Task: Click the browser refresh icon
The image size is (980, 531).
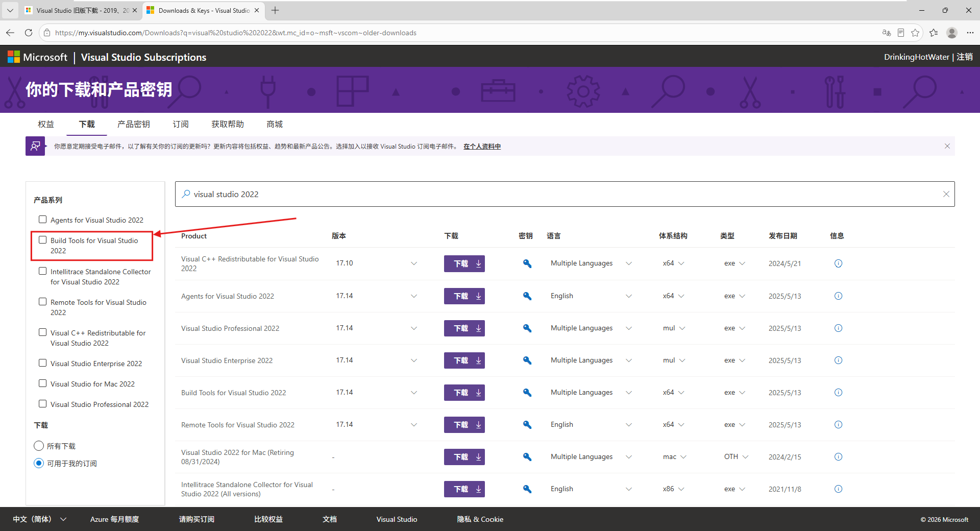Action: 29,33
